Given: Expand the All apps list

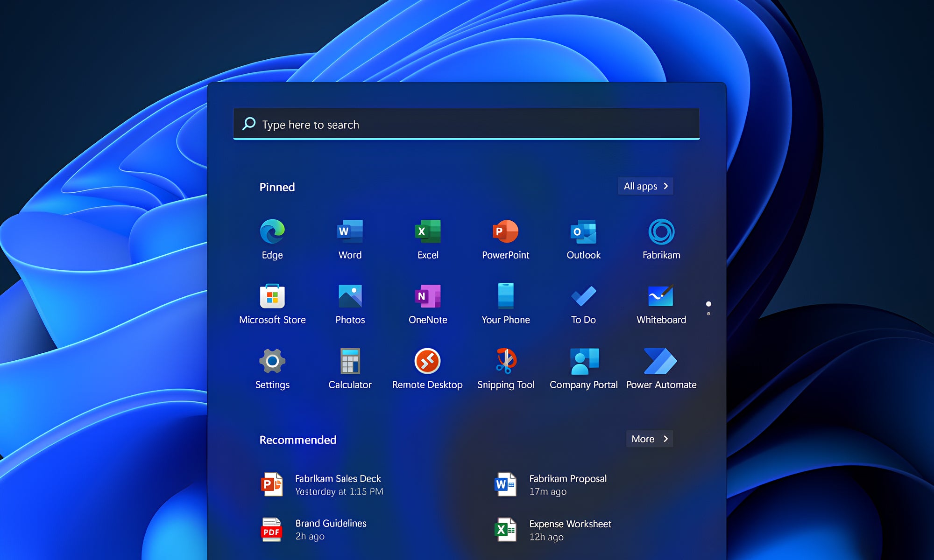Looking at the screenshot, I should pyautogui.click(x=645, y=186).
